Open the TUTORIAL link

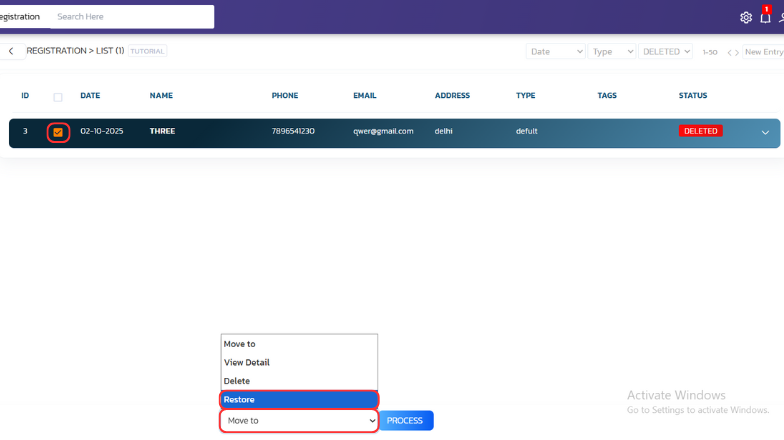[x=147, y=51]
